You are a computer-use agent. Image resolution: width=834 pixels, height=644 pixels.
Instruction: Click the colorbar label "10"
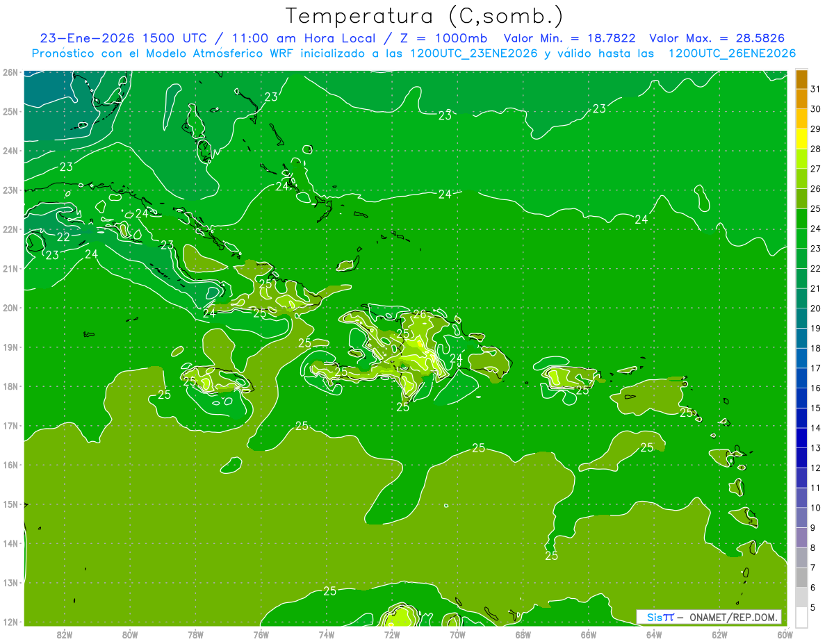tap(815, 507)
